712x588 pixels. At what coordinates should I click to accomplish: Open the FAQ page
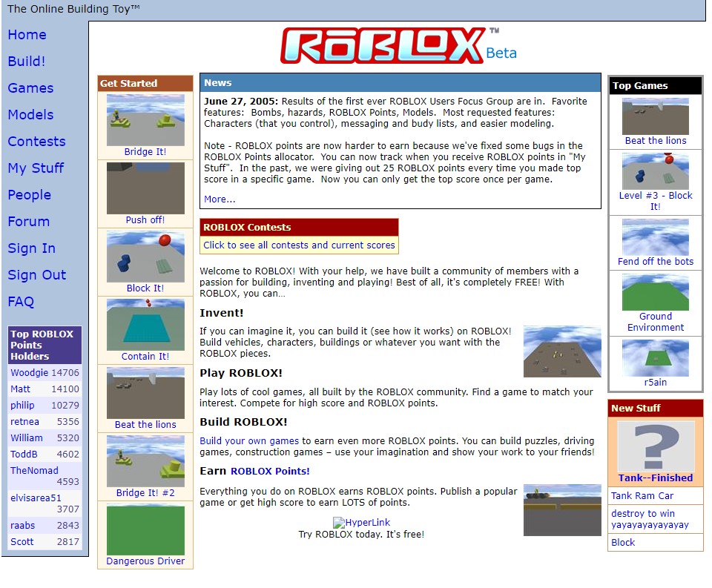click(x=21, y=302)
